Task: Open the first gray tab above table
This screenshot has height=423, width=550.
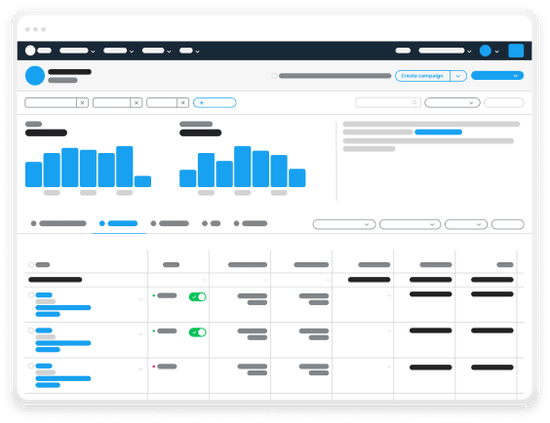Action: pyautogui.click(x=59, y=223)
